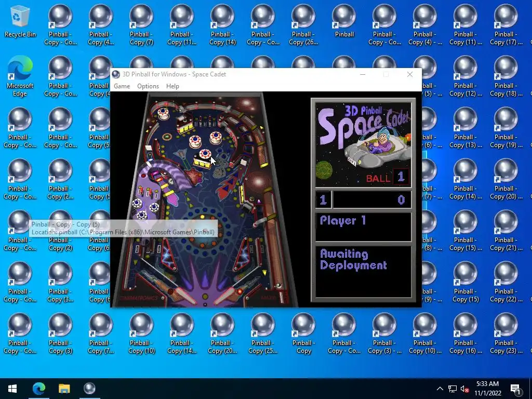
Task: Click the Space Cadet logo artwork
Action: pos(363,145)
